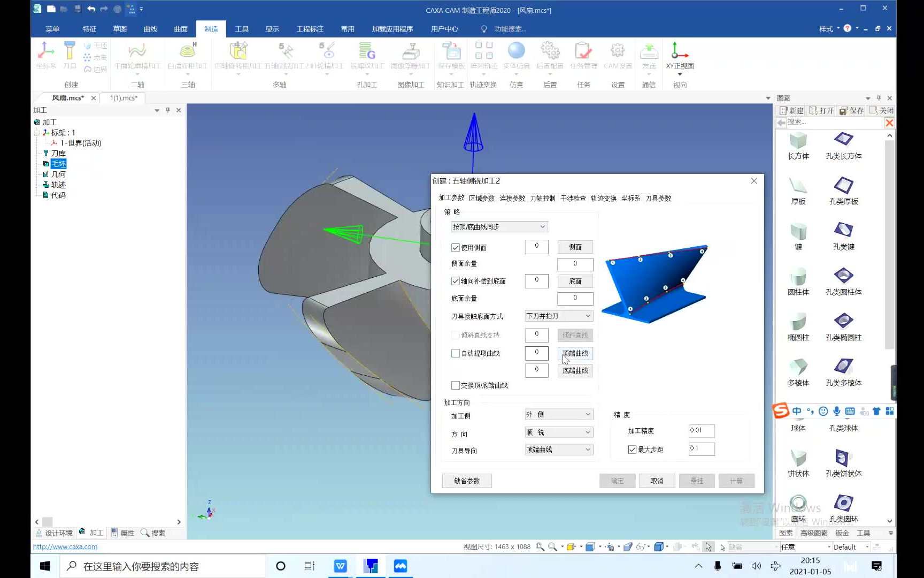The width and height of the screenshot is (924, 578).
Task: Click the 取消 button in dialog
Action: point(657,481)
